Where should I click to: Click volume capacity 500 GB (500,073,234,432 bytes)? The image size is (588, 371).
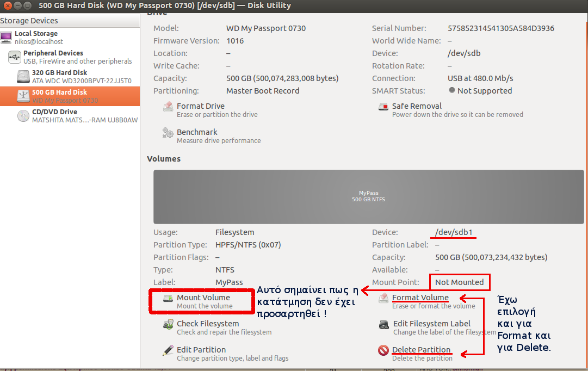click(x=491, y=257)
